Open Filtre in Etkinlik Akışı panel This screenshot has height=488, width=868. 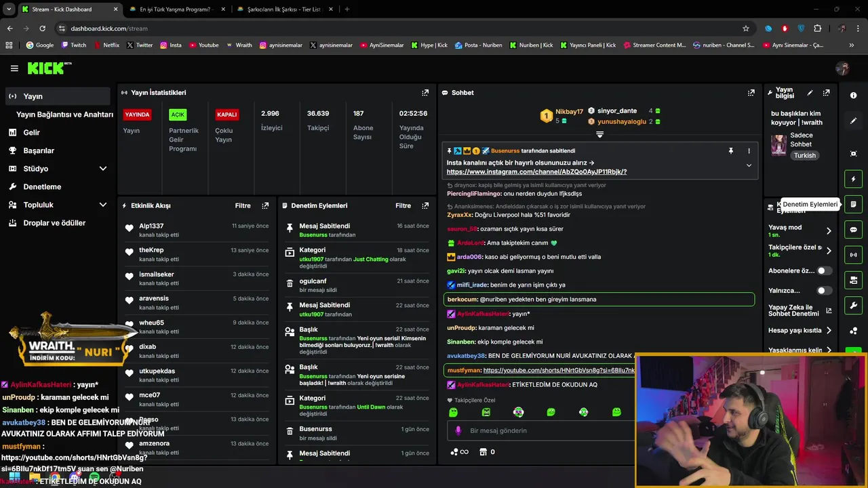[x=243, y=205]
